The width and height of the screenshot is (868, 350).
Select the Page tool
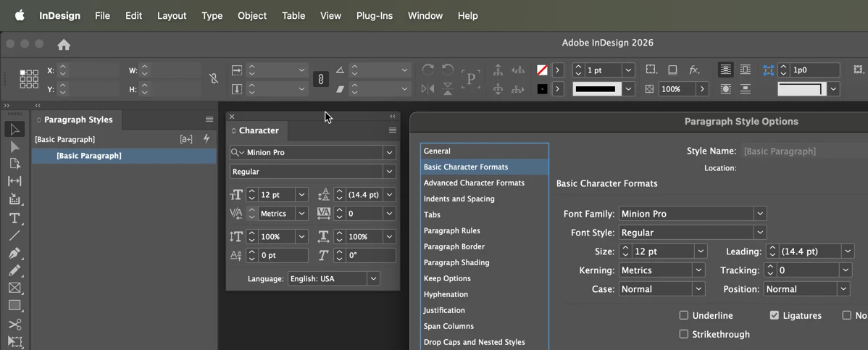point(14,164)
